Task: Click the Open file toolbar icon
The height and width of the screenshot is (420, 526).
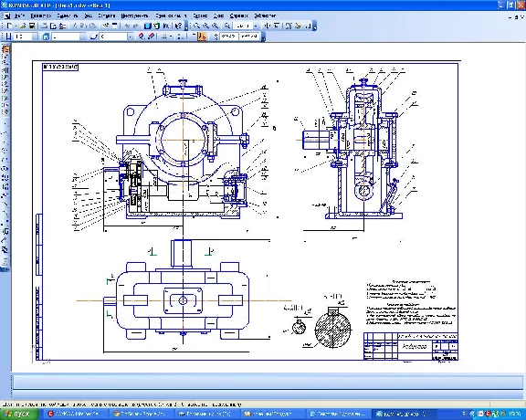Action: click(23, 26)
